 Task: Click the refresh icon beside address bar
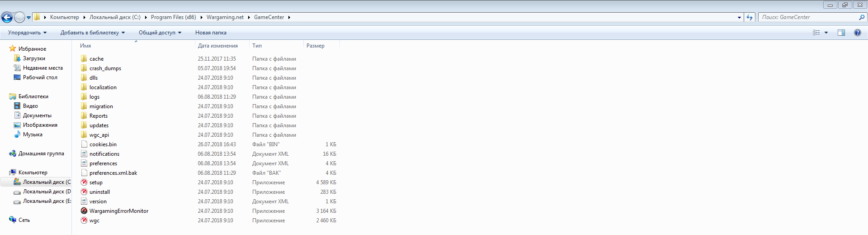tap(750, 18)
